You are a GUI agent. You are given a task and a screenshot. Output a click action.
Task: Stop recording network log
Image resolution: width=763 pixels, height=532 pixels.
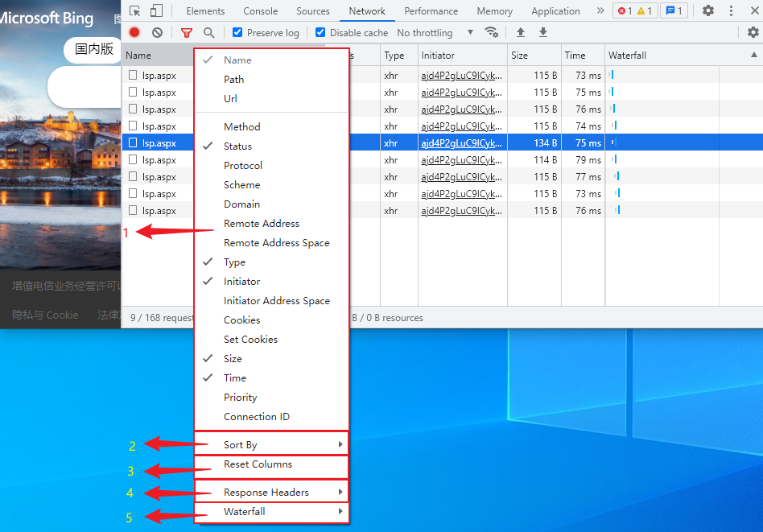134,33
